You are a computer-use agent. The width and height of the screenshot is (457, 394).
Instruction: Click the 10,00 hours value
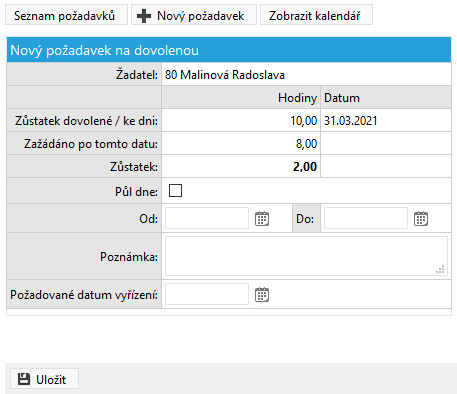[x=303, y=121]
